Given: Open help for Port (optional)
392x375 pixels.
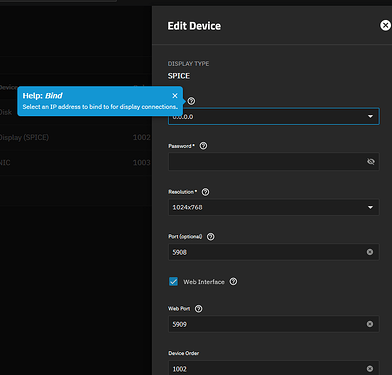Looking at the screenshot, I should point(211,236).
